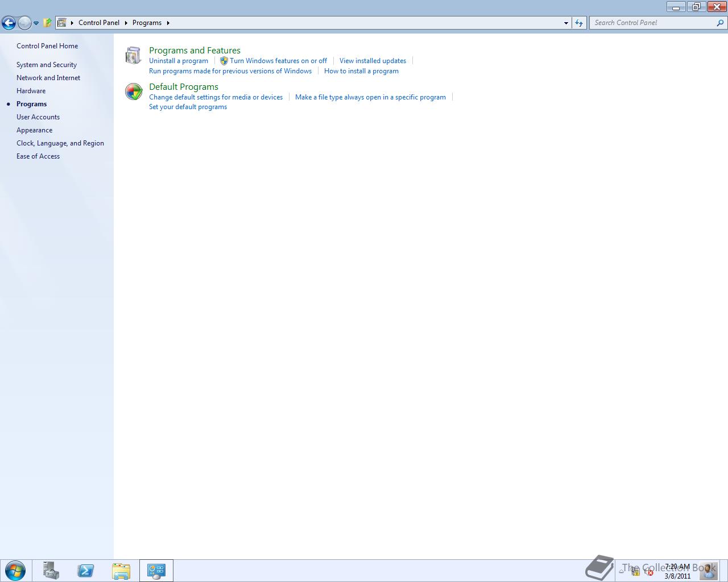This screenshot has height=582, width=728.
Task: Expand the arrow after Programs breadcrumb
Action: (168, 23)
